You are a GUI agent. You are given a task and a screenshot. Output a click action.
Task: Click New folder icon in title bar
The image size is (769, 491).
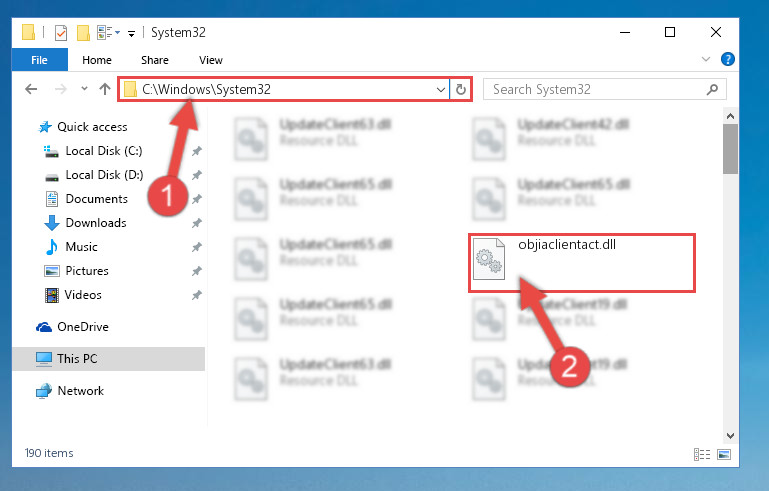(83, 33)
